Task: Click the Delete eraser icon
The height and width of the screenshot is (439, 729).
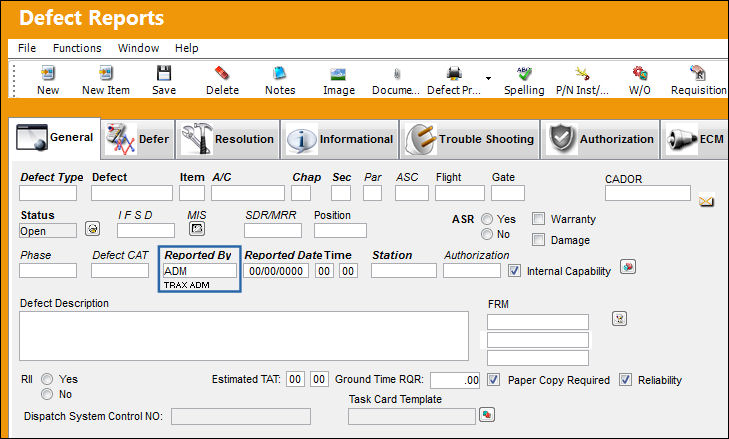Action: pos(222,73)
